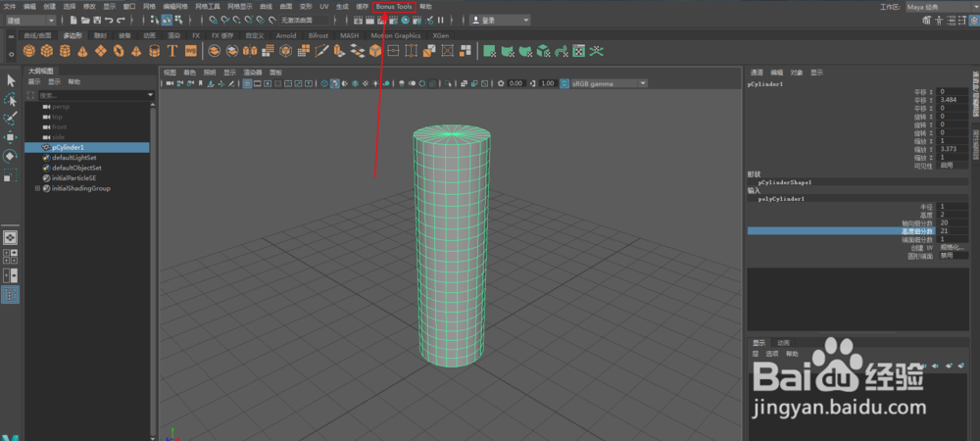Switch to the Arnold shelf tab
The image size is (980, 441).
pos(286,35)
